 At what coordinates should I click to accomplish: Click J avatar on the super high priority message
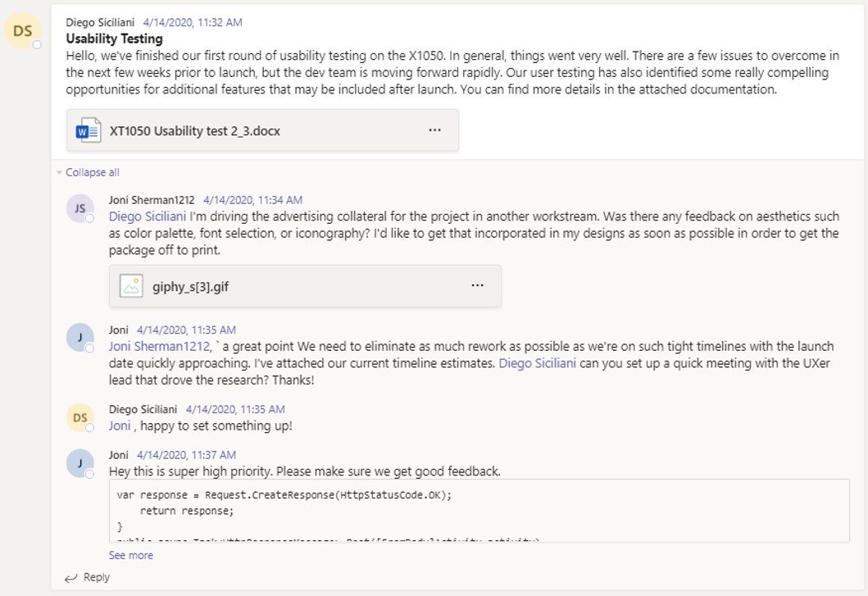pyautogui.click(x=80, y=463)
